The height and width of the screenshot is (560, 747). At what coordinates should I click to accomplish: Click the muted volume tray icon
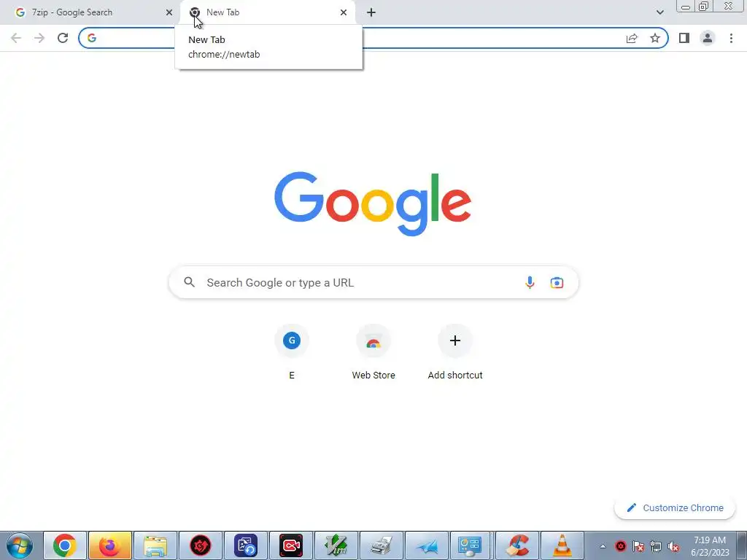pos(673,546)
